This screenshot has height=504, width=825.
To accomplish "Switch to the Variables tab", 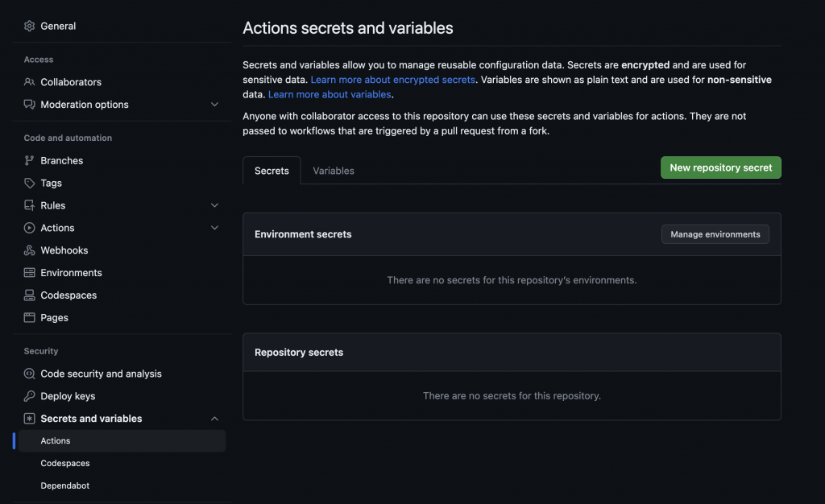I will point(334,171).
